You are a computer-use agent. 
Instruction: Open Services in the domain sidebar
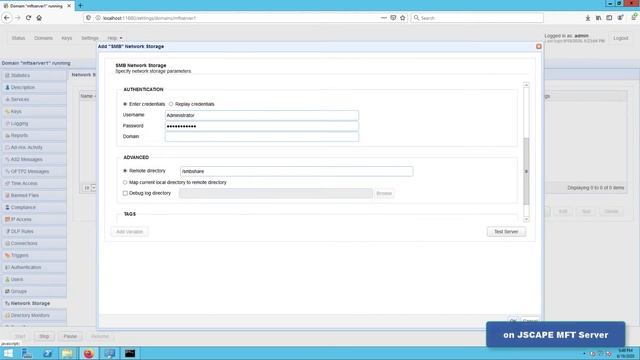33,100
